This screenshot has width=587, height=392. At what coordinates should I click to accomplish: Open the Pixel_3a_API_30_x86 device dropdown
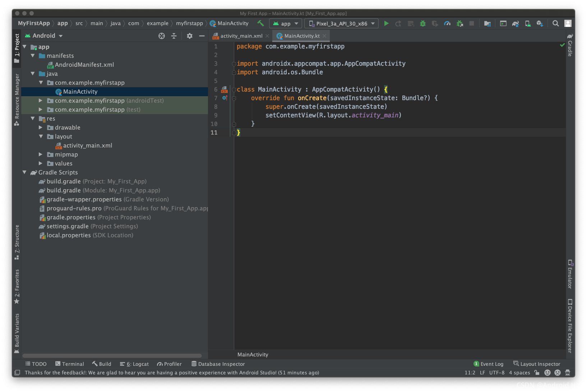(x=341, y=23)
